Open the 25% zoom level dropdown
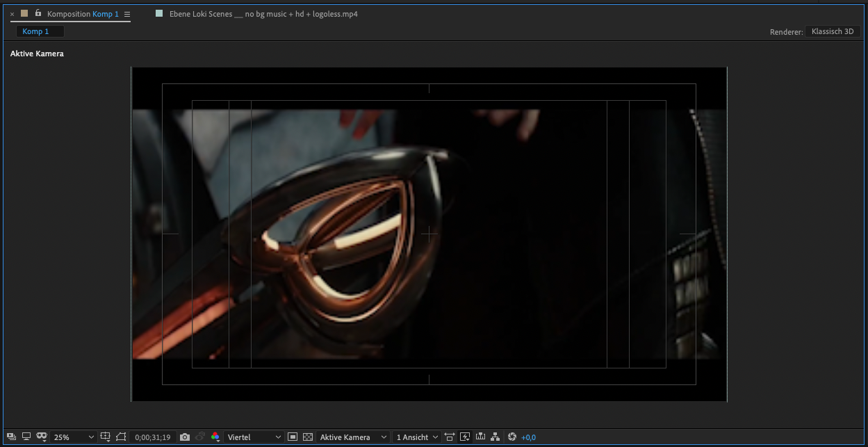This screenshot has width=868, height=447. (73, 437)
